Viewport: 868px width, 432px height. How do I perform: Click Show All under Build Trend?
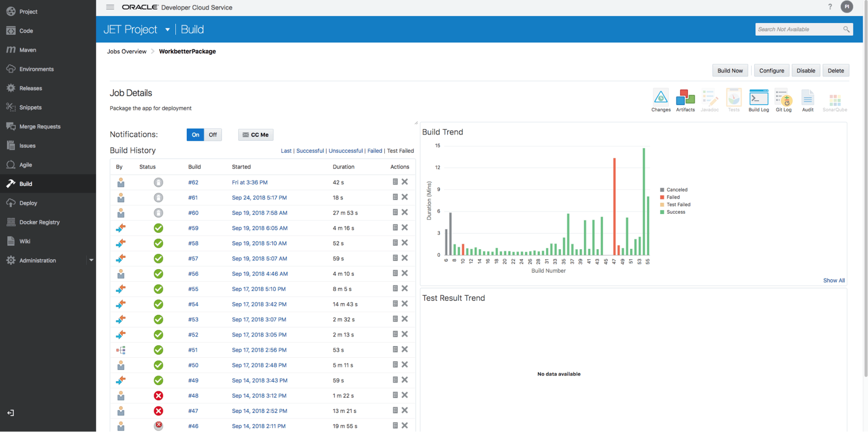pos(834,280)
